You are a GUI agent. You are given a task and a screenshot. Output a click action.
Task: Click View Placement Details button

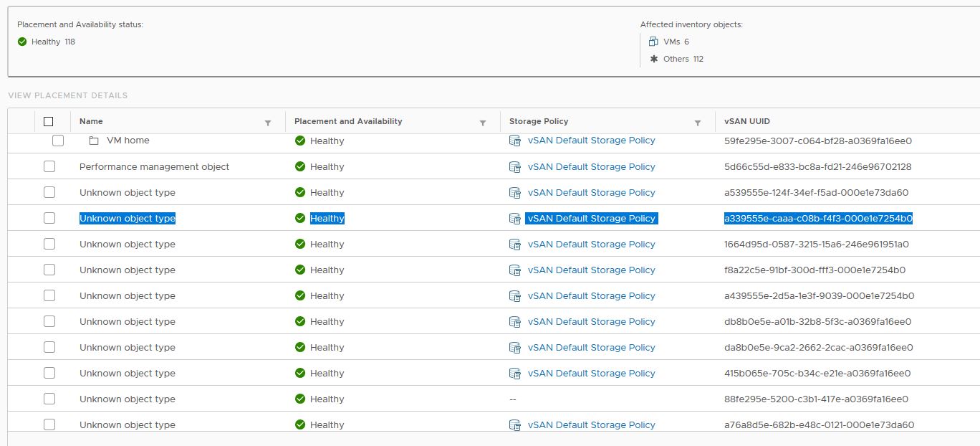pyautogui.click(x=68, y=95)
